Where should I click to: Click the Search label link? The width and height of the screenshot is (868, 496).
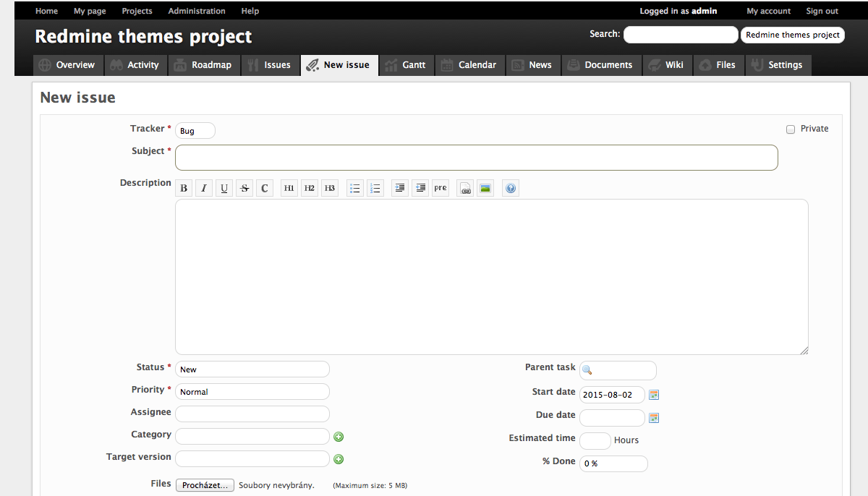click(603, 33)
